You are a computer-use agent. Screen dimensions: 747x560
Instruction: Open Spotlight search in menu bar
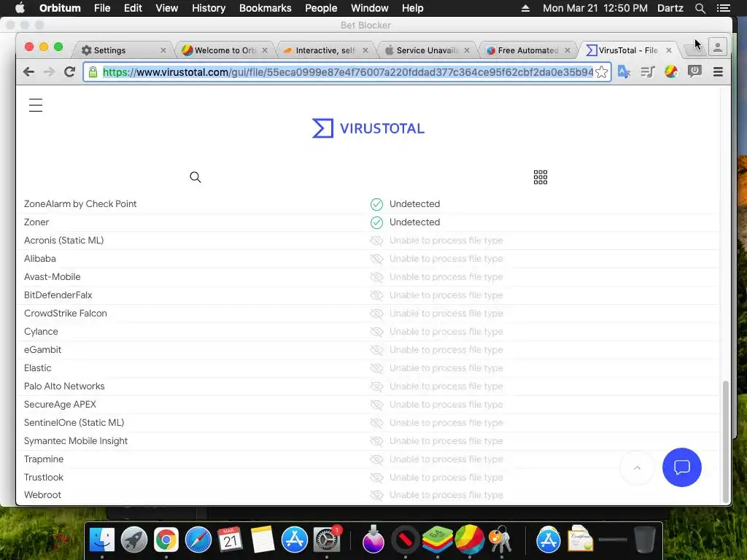[700, 8]
